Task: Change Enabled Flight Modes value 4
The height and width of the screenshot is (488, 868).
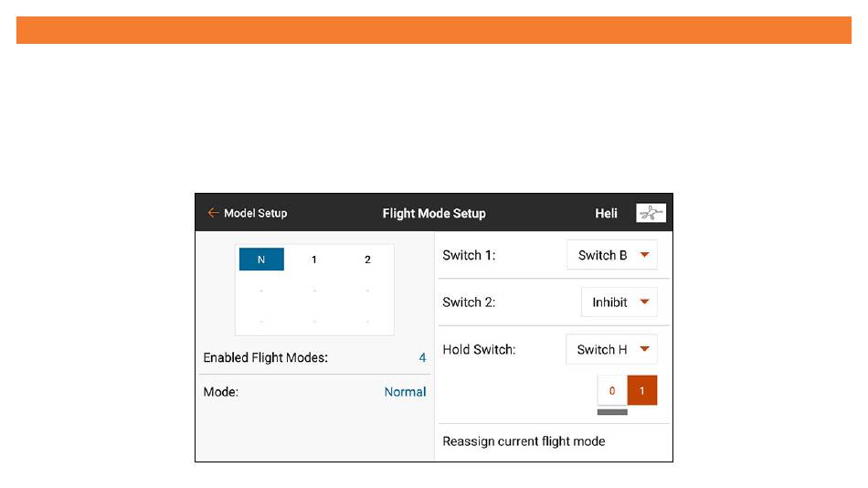Action: [x=422, y=358]
